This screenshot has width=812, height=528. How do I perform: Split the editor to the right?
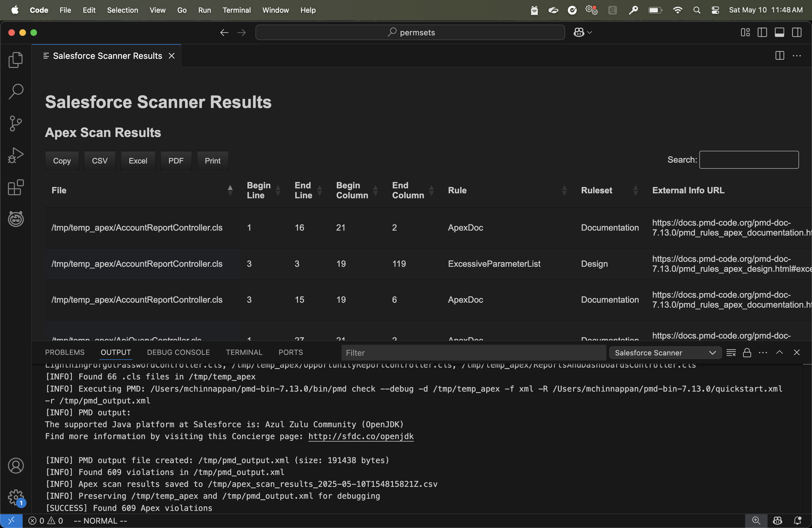pyautogui.click(x=780, y=56)
